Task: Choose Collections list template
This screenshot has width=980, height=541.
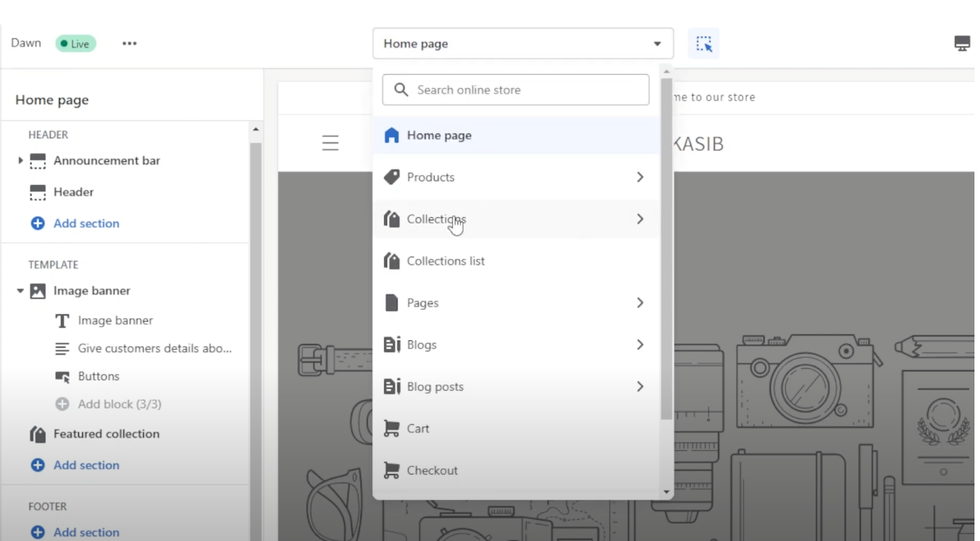Action: (517, 261)
